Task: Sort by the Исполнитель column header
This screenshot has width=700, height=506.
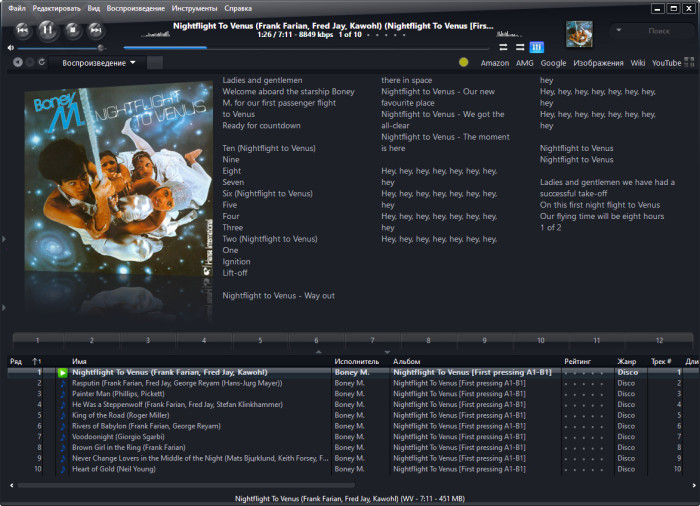Action: 356,361
